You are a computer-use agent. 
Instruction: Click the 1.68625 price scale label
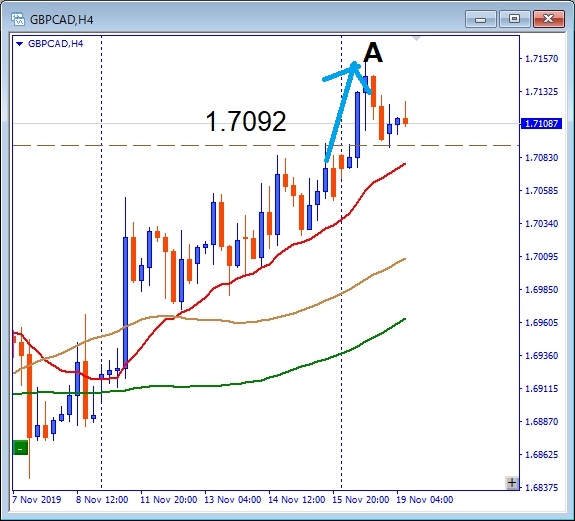point(542,455)
